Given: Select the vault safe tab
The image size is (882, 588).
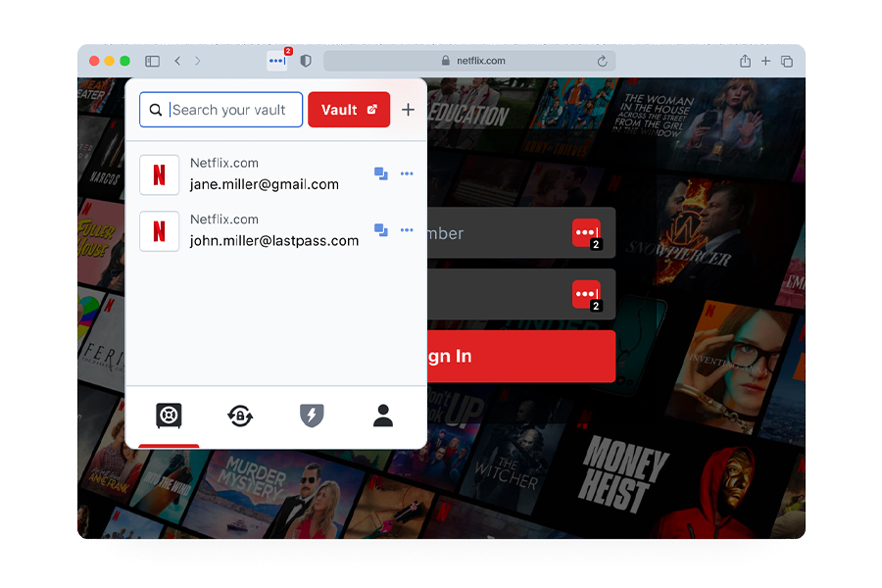Looking at the screenshot, I should (x=169, y=416).
